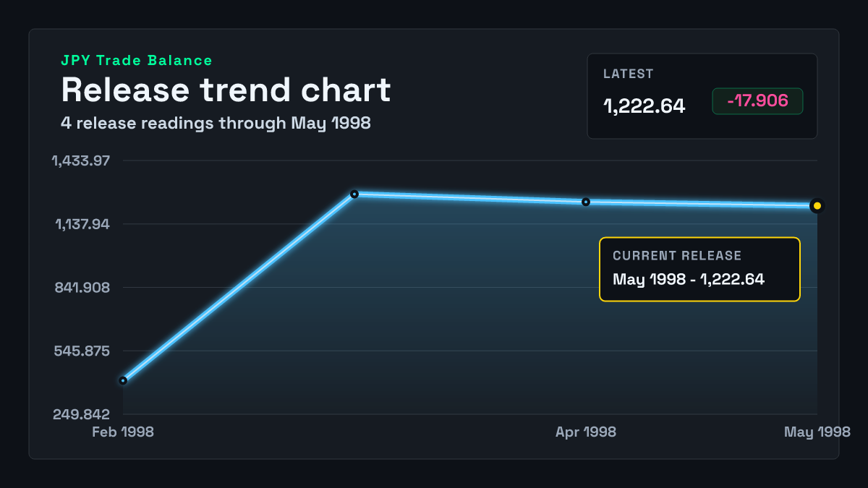Viewport: 868px width, 488px height.
Task: Click the yellow May 1998 data point
Action: tap(817, 206)
